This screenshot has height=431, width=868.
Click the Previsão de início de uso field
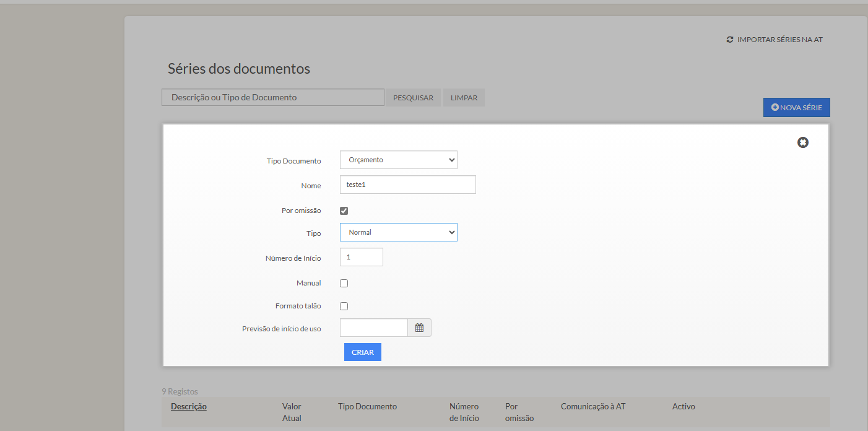coord(374,328)
